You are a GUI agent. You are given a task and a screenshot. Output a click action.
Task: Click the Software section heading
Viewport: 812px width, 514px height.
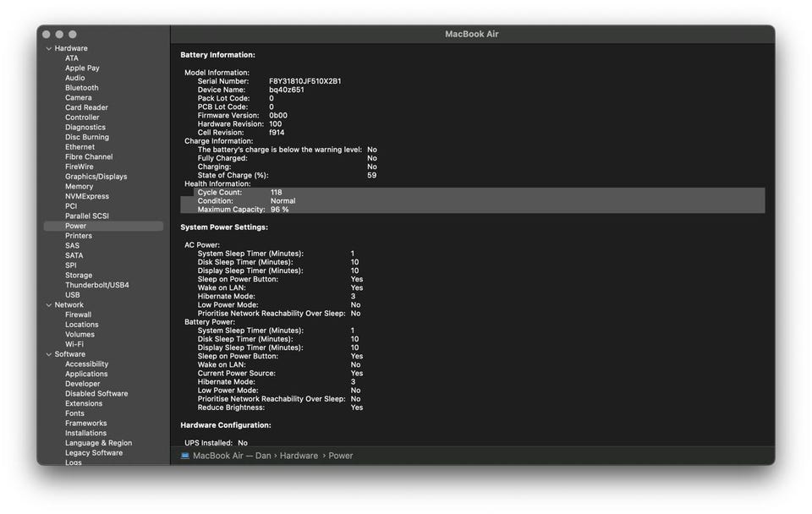click(x=70, y=354)
